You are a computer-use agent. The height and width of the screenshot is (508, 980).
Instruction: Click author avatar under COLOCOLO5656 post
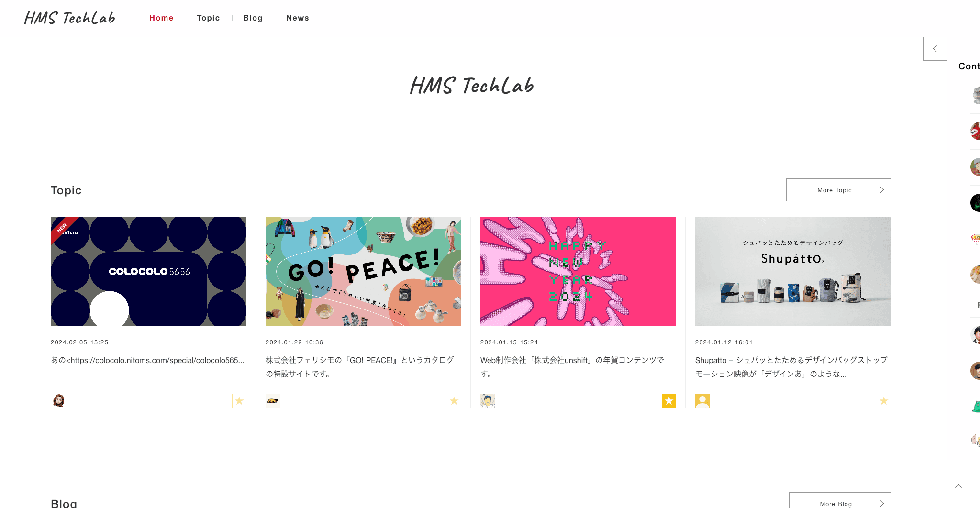58,401
